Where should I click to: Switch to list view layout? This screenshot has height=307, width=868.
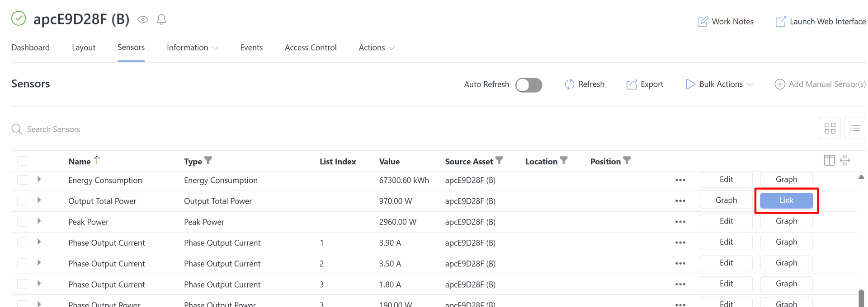(855, 129)
